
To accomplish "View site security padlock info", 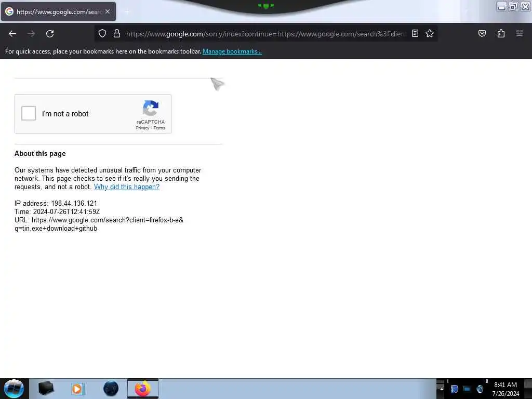I will click(x=117, y=33).
